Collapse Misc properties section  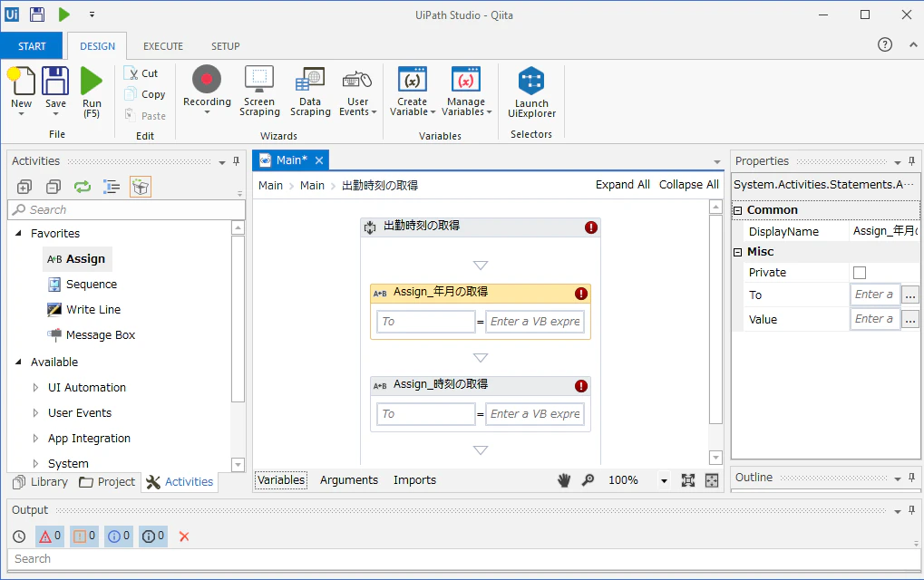(x=737, y=252)
